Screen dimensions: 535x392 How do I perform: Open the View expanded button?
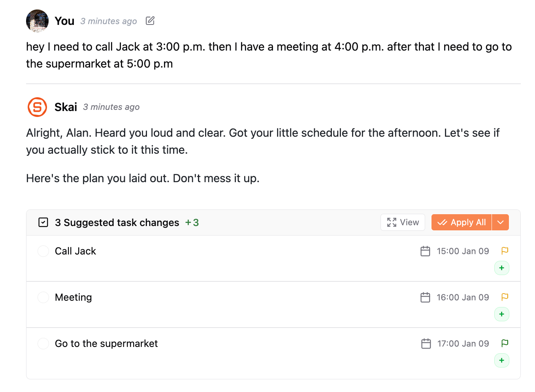click(x=403, y=222)
